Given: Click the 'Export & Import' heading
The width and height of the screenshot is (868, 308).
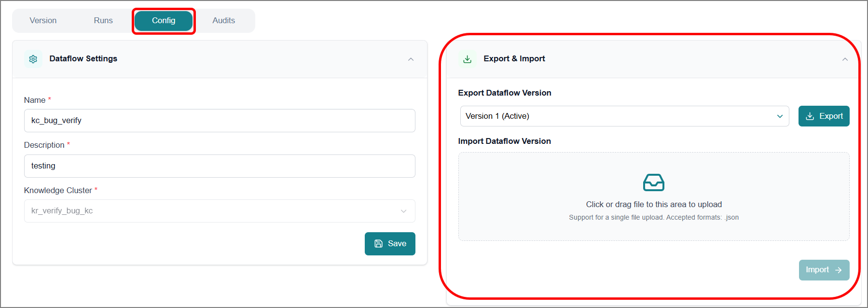Looking at the screenshot, I should coord(514,58).
